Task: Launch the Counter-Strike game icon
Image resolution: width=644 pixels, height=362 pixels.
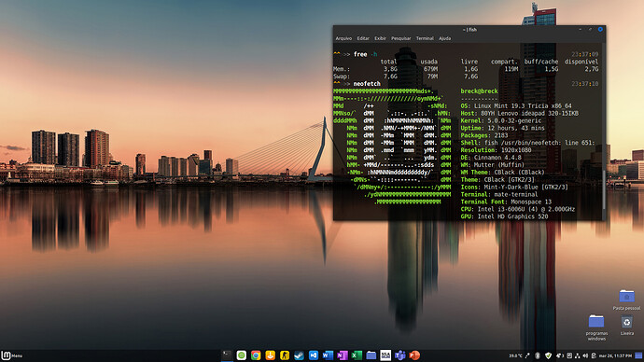Action: coord(285,355)
